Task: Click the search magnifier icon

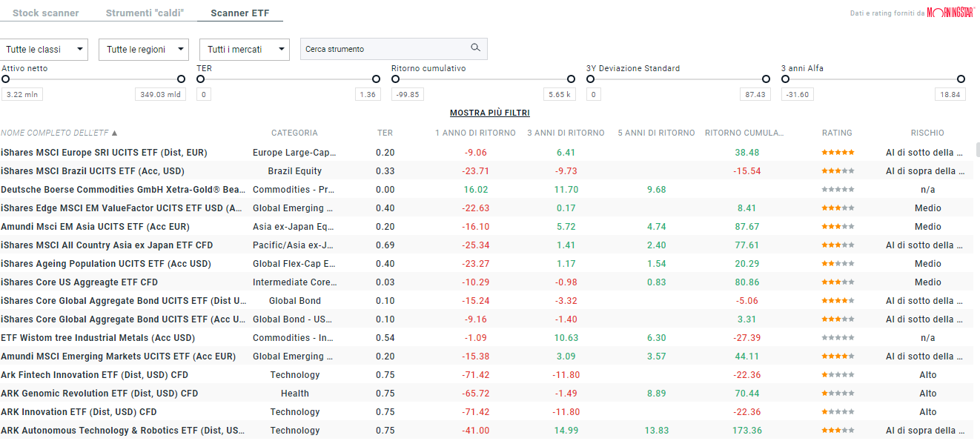Action: point(475,47)
